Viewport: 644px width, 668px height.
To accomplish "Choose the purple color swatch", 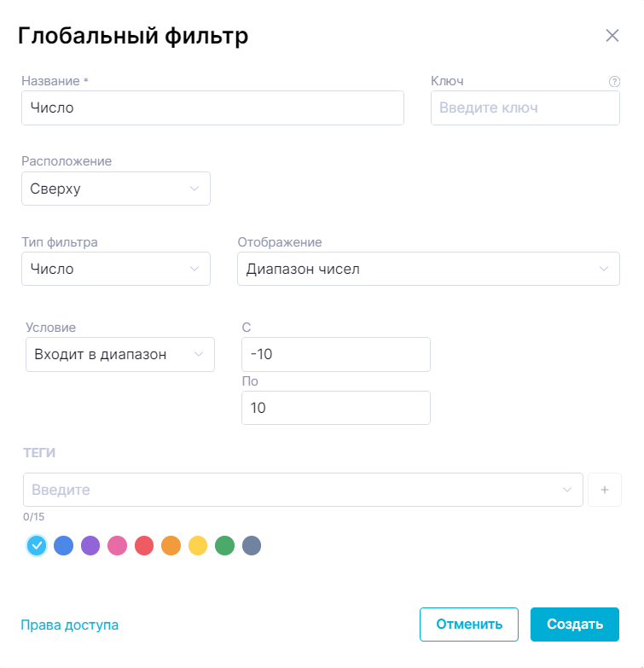I will pyautogui.click(x=90, y=545).
